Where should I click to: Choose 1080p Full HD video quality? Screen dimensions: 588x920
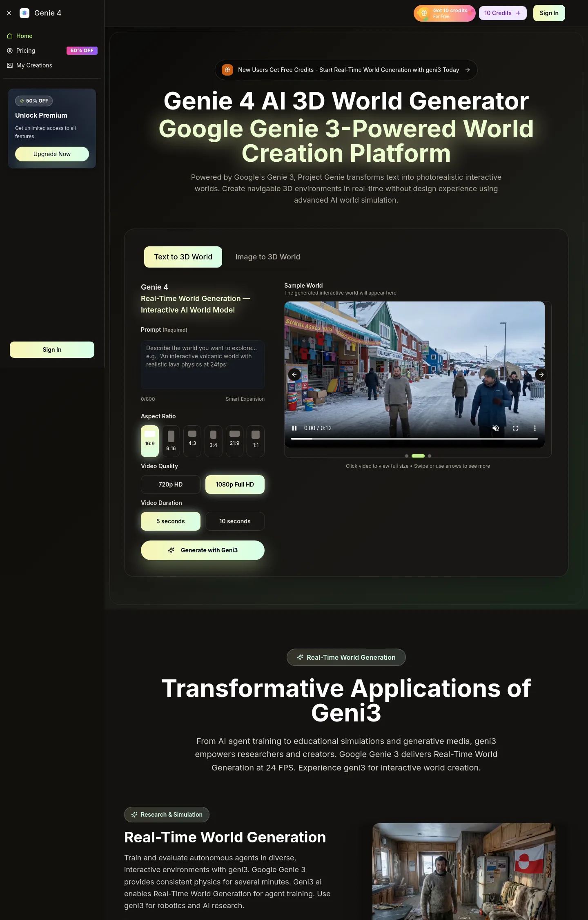tap(235, 485)
